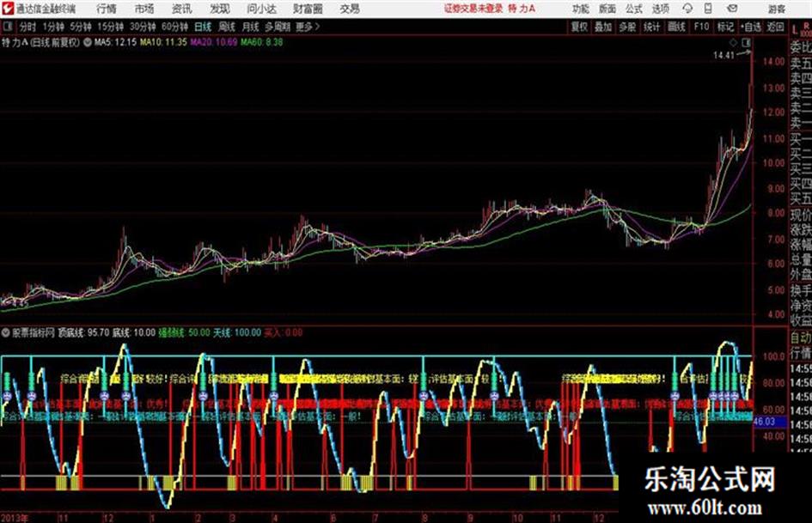Open the 公式 menu
This screenshot has width=812, height=523.
(634, 9)
